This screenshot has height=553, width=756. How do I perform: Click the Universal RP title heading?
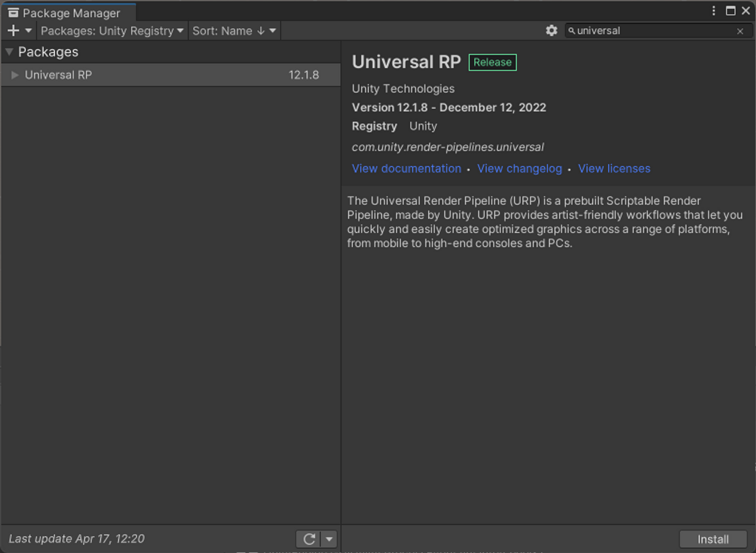406,62
